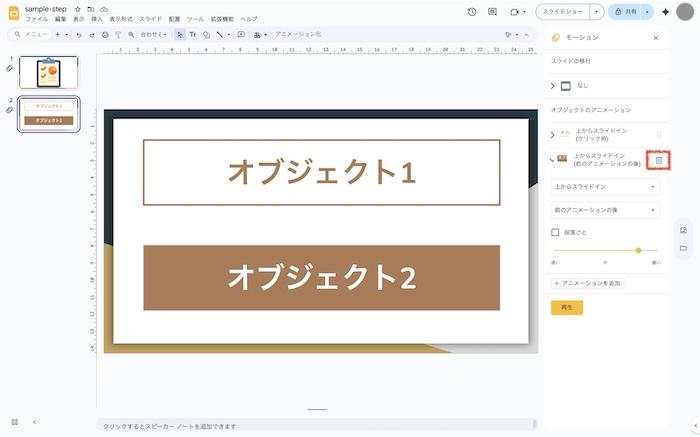Image resolution: width=700 pixels, height=437 pixels.
Task: Open the slideshow options dropdown arrow
Action: (596, 12)
